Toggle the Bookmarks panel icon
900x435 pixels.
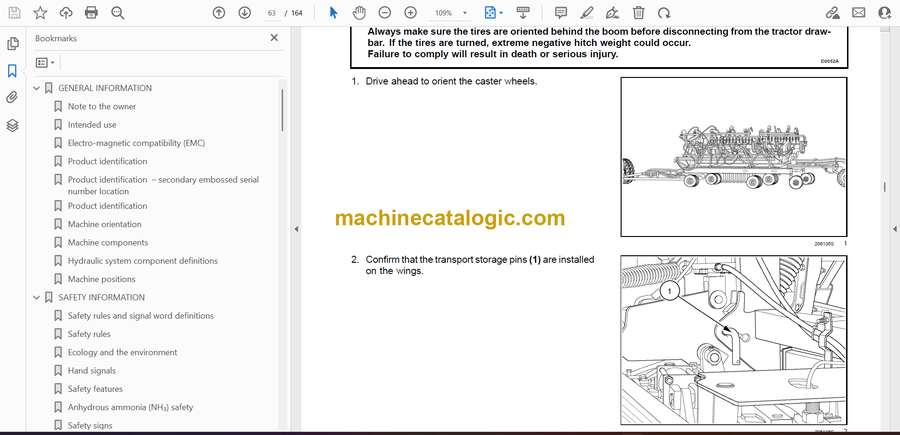12,71
